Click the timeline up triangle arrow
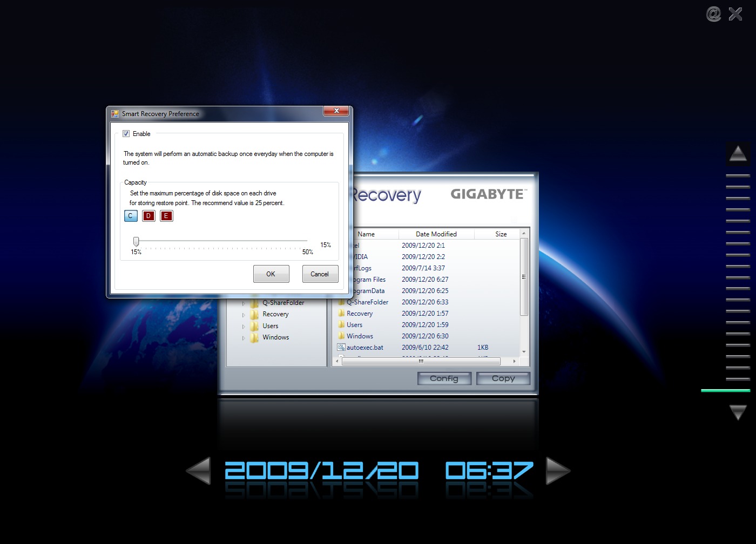 (x=738, y=154)
